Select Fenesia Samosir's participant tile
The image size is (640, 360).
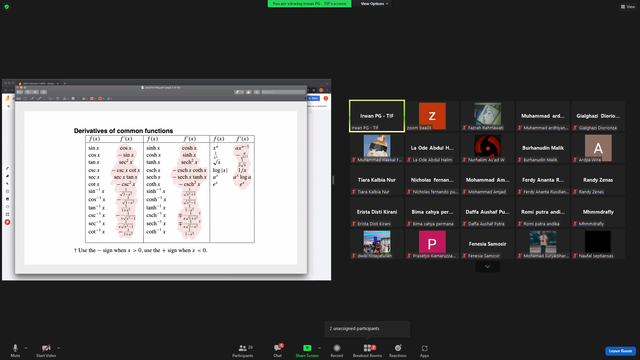click(x=487, y=244)
